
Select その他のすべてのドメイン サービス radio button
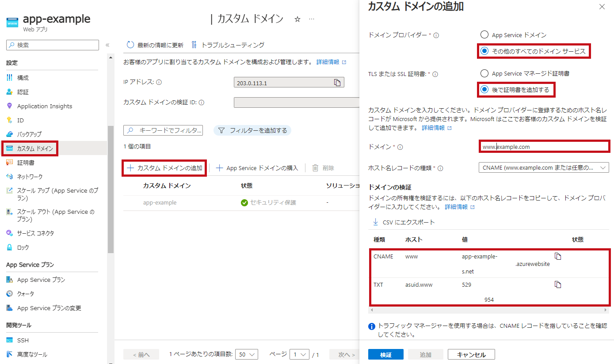[484, 51]
